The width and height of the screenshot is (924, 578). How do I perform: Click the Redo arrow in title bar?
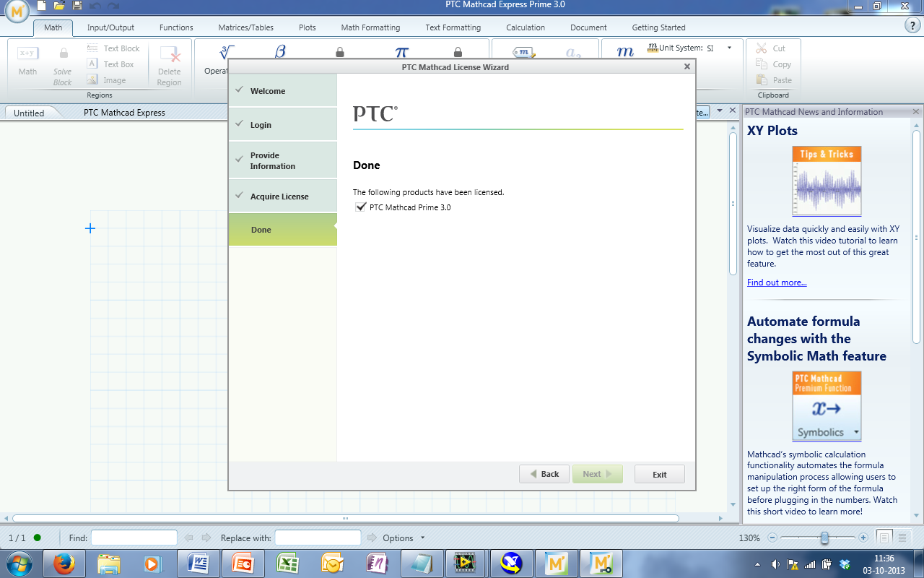113,6
